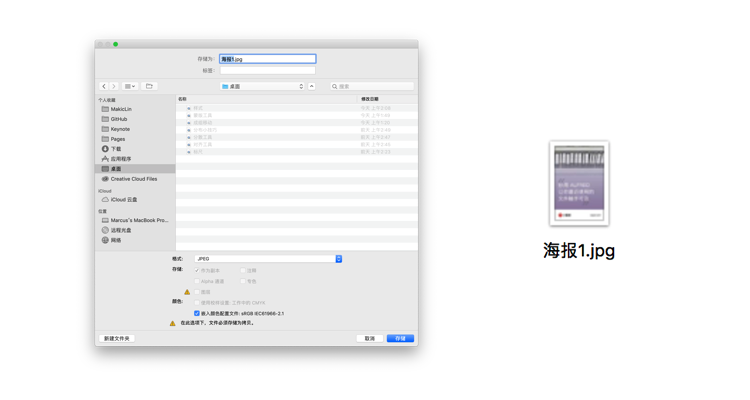Click the back navigation arrow
This screenshot has width=750, height=400.
click(x=104, y=87)
